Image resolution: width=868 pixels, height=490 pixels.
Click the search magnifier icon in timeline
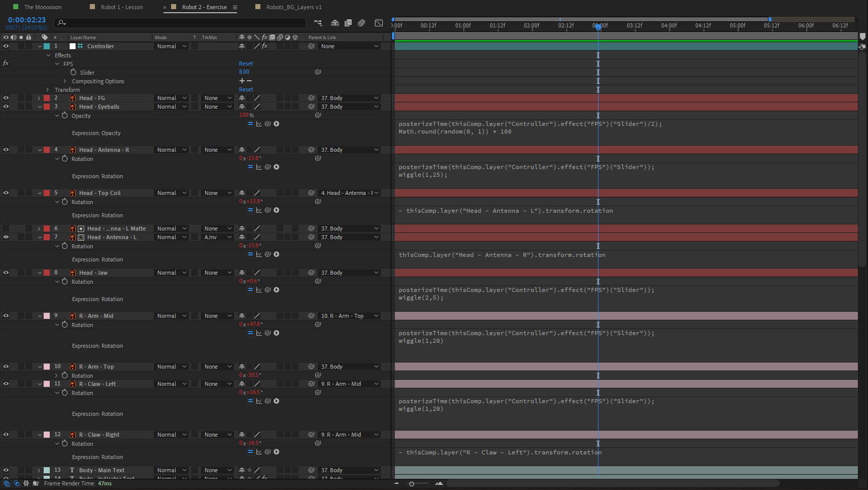tap(61, 23)
